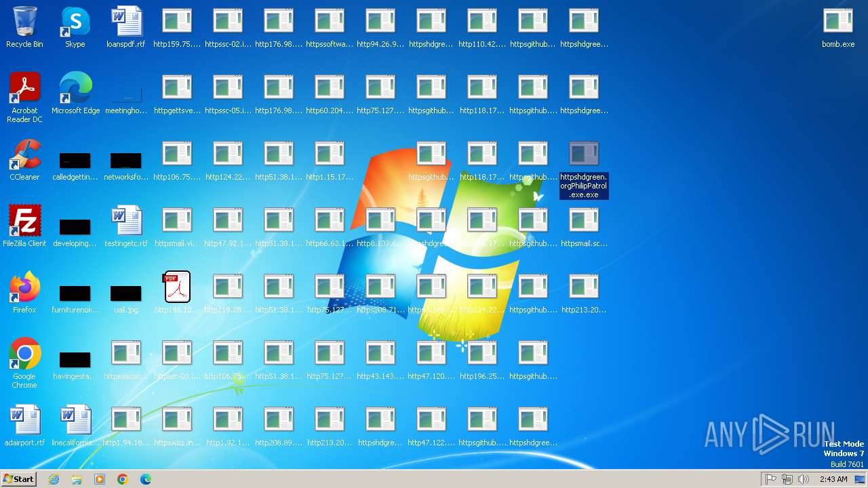Select the http146.10 PDF file icon
868x488 pixels.
[177, 293]
